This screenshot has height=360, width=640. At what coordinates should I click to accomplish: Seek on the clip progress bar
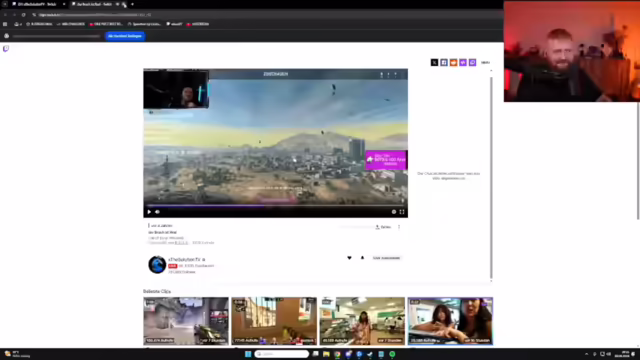click(276, 206)
